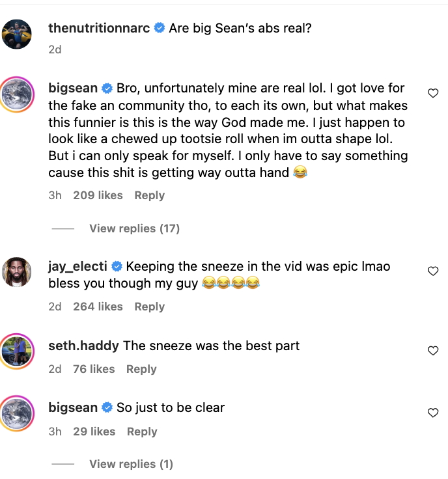Expand View replies (17) under bigsean
The image size is (448, 479).
[134, 228]
